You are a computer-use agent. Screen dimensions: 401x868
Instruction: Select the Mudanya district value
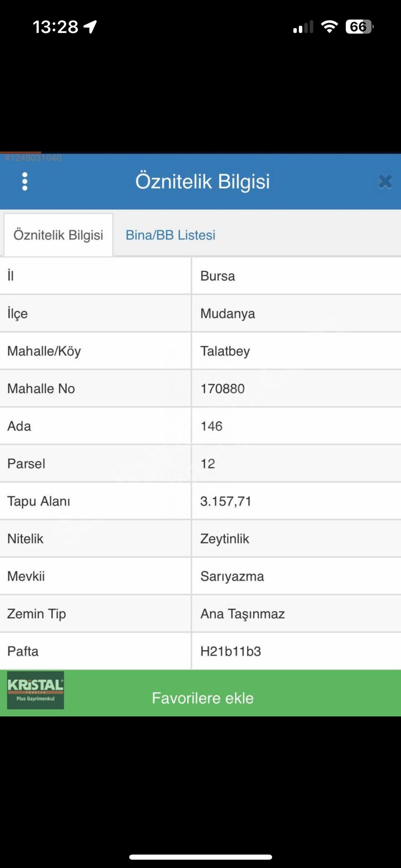pos(228,314)
